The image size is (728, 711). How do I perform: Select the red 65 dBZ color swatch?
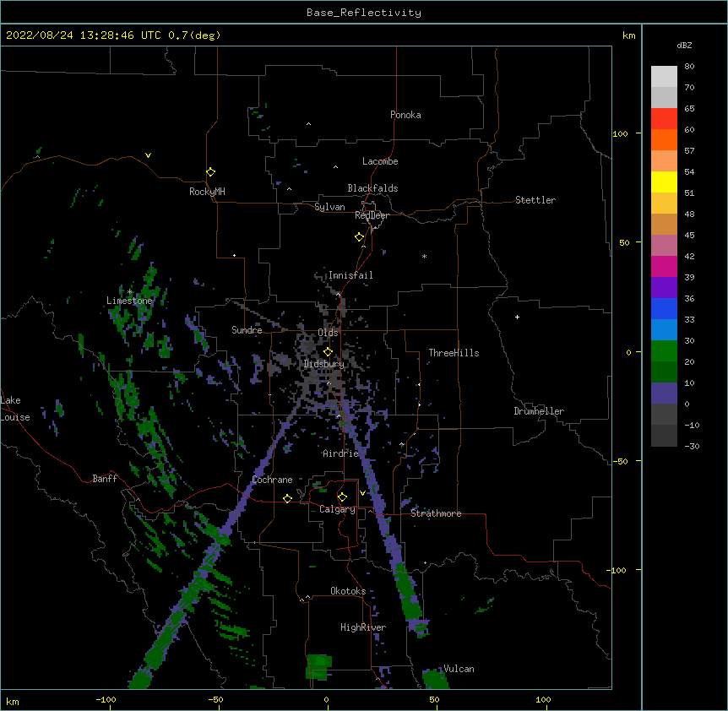(x=664, y=118)
